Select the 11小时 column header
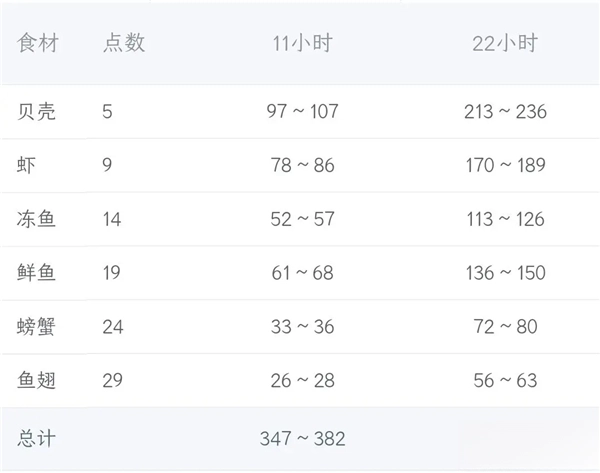This screenshot has width=600, height=473. (x=304, y=43)
